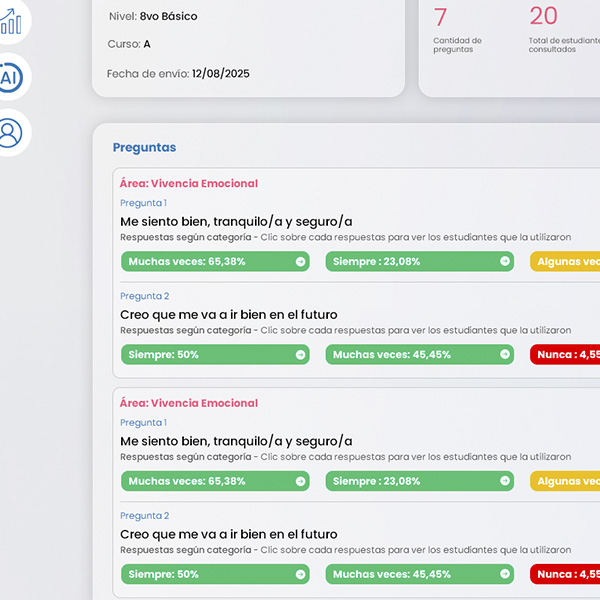The image size is (600, 600).
Task: Click arrow on second card's 'Siempre : 23,08%'
Action: pos(505,482)
